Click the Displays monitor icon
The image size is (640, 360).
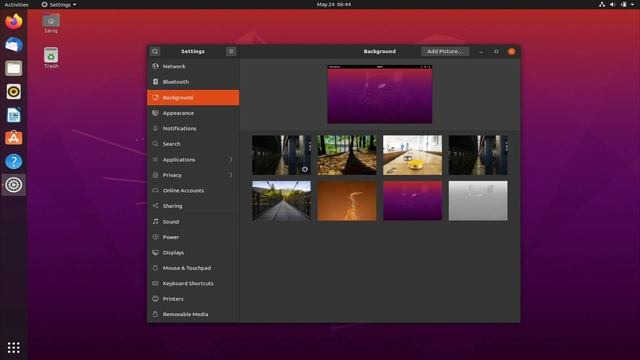(x=156, y=252)
